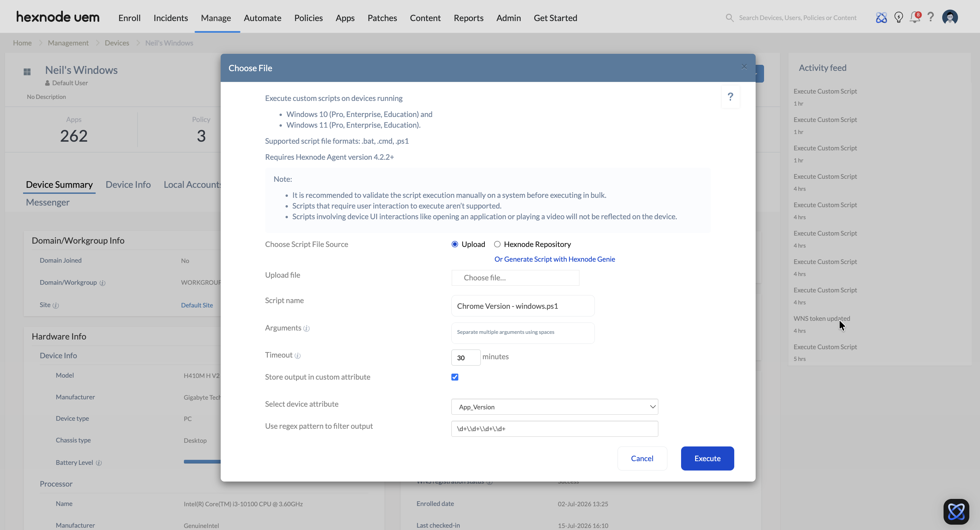Click the Battery Level progress bar
This screenshot has height=530, width=980.
[202, 461]
